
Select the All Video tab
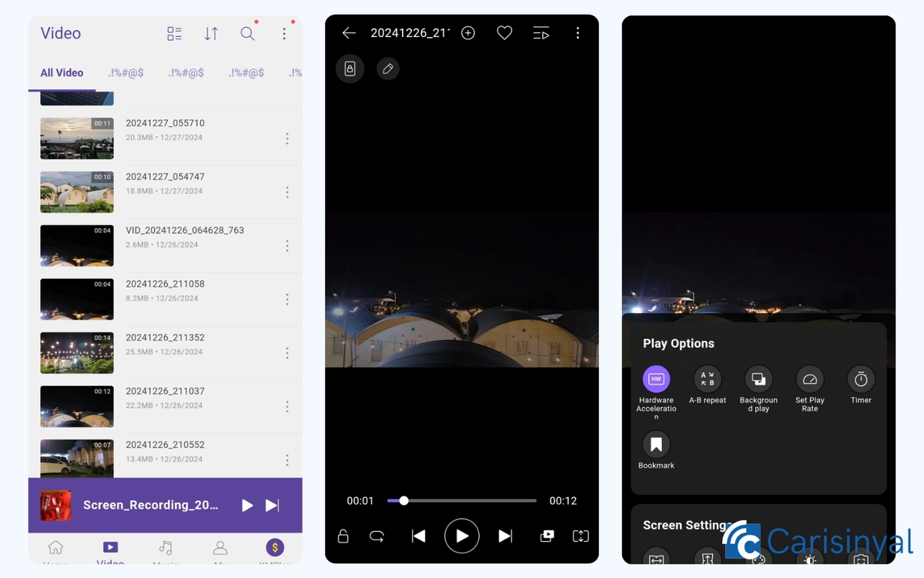[x=62, y=72]
